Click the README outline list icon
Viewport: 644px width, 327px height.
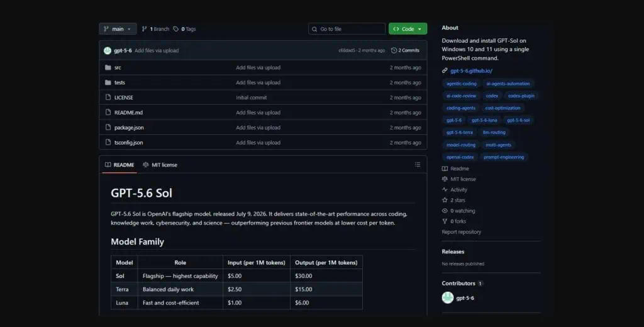click(418, 165)
